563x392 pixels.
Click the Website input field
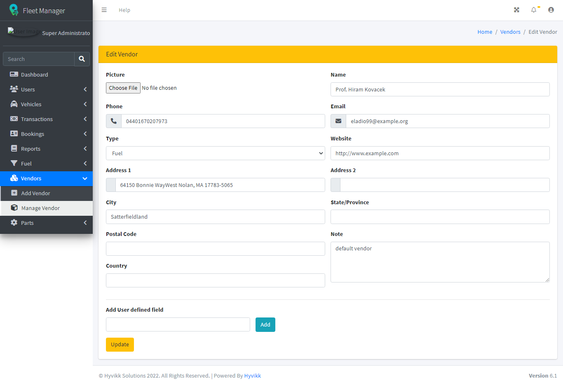click(440, 153)
